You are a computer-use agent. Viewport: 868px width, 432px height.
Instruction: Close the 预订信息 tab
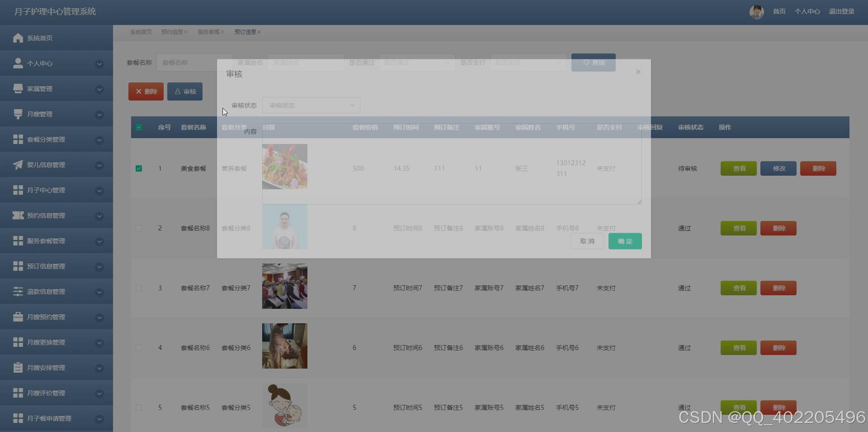point(259,32)
